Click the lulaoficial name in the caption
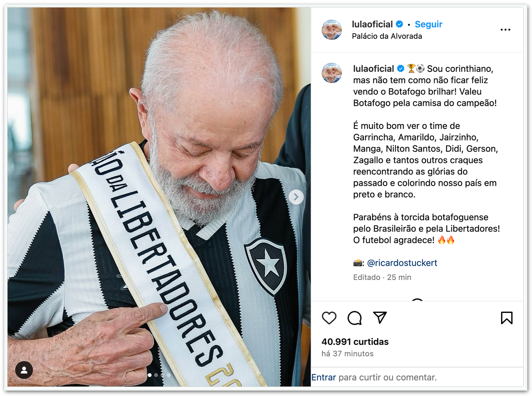The image size is (532, 396). click(373, 69)
